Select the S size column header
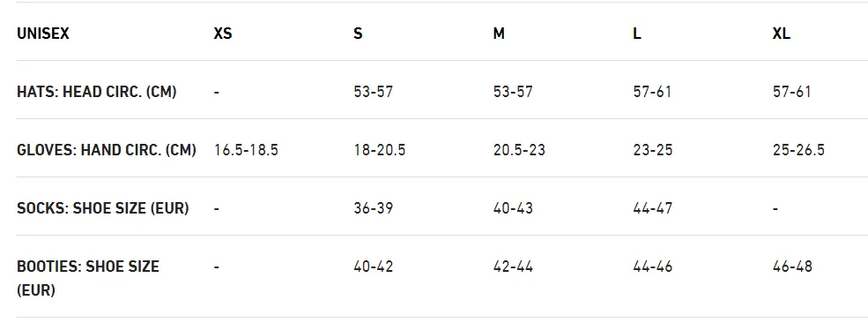Screen dimensions: 868x323 pos(358,34)
